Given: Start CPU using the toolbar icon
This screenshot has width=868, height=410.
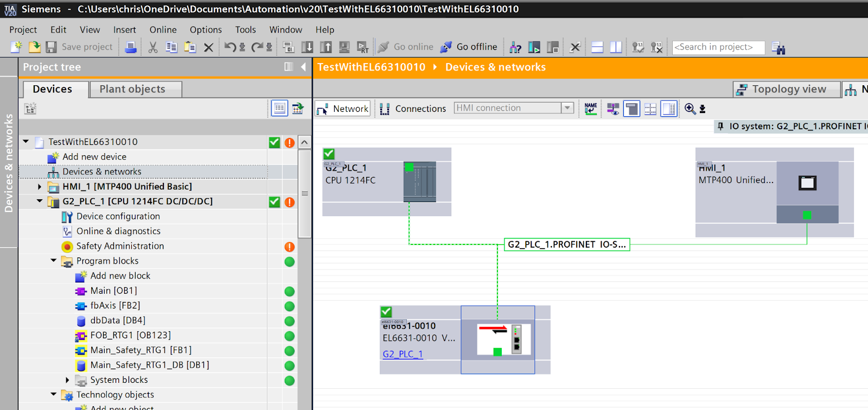Looking at the screenshot, I should 534,47.
